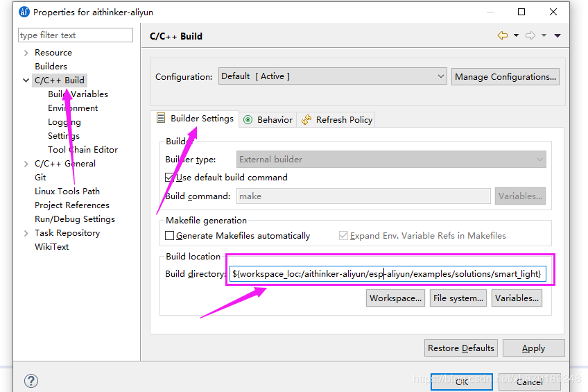Open the forward history dropdown arrow

pos(544,35)
